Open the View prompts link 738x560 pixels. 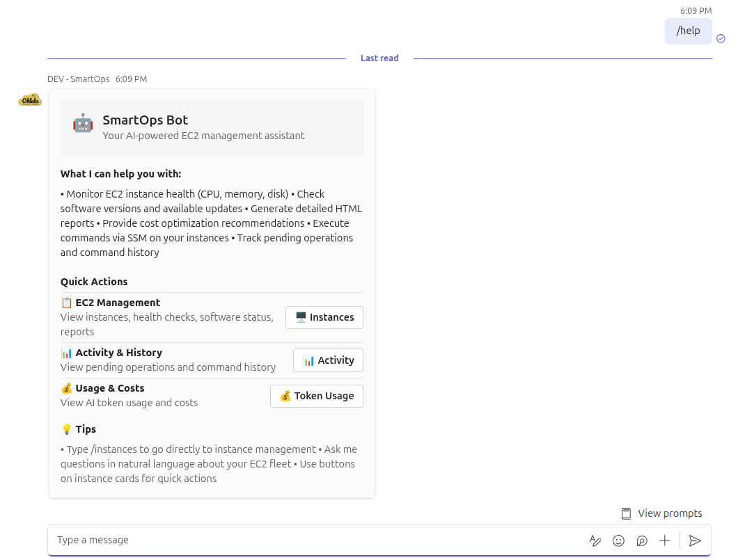pyautogui.click(x=668, y=513)
